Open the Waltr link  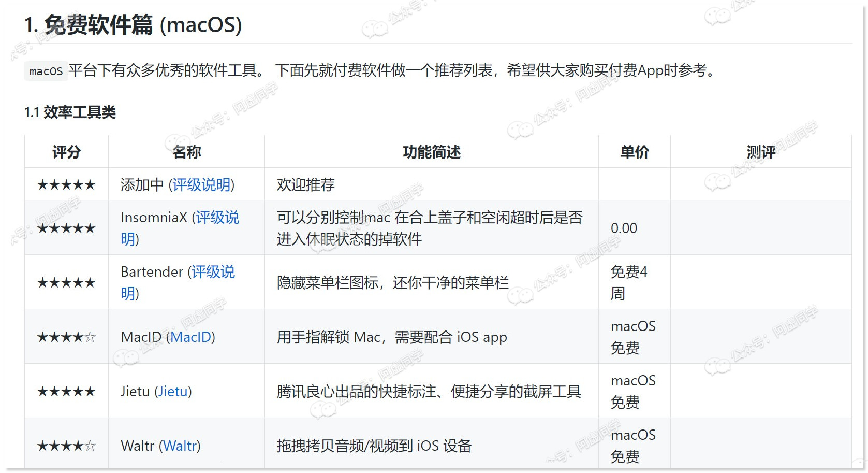(x=180, y=446)
